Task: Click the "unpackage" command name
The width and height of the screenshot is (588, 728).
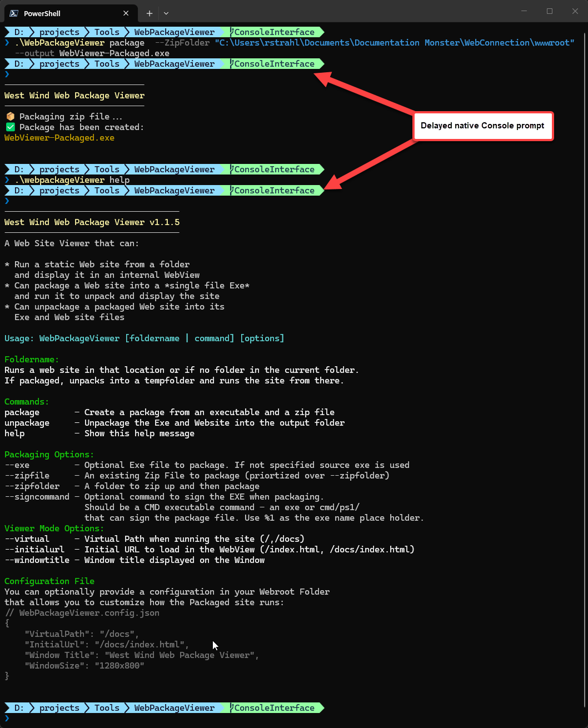Action: [27, 423]
